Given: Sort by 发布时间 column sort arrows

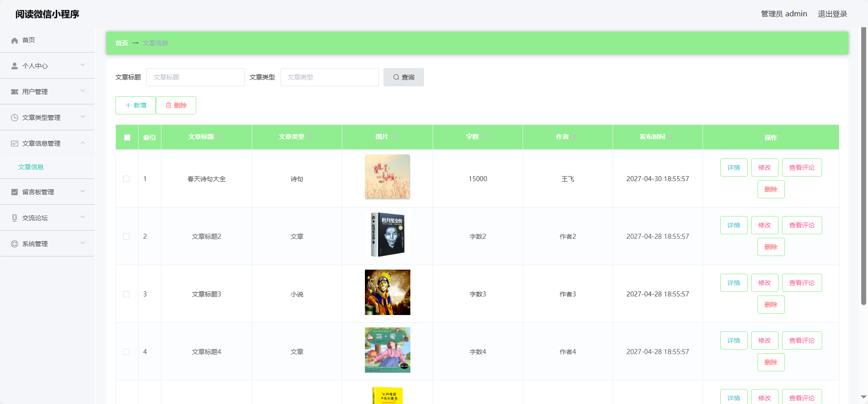Looking at the screenshot, I should click(x=671, y=137).
